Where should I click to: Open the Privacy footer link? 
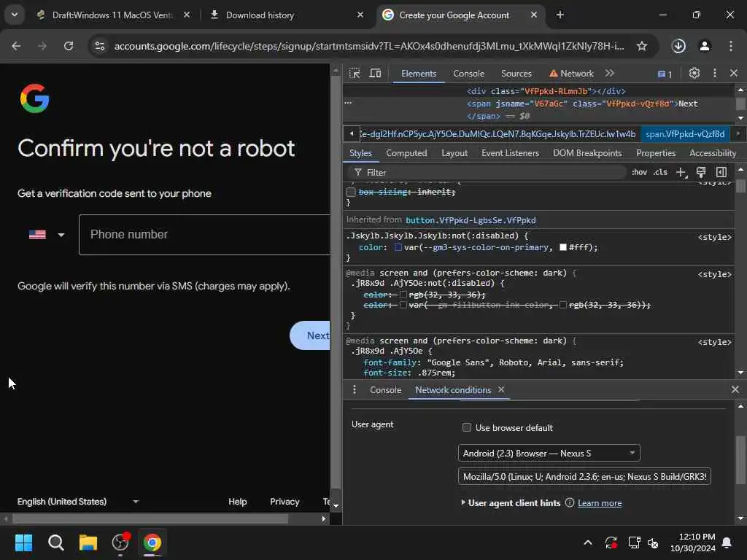click(x=285, y=502)
